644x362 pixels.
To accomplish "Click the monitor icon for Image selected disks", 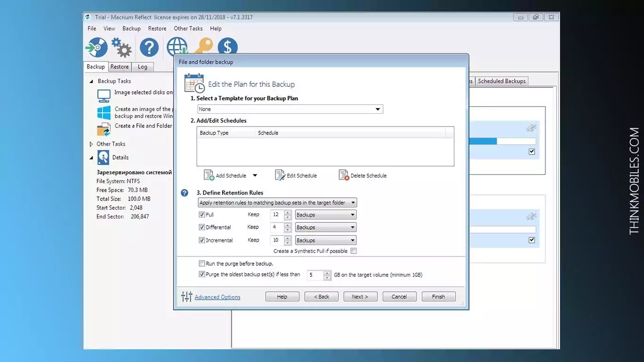I will point(104,95).
